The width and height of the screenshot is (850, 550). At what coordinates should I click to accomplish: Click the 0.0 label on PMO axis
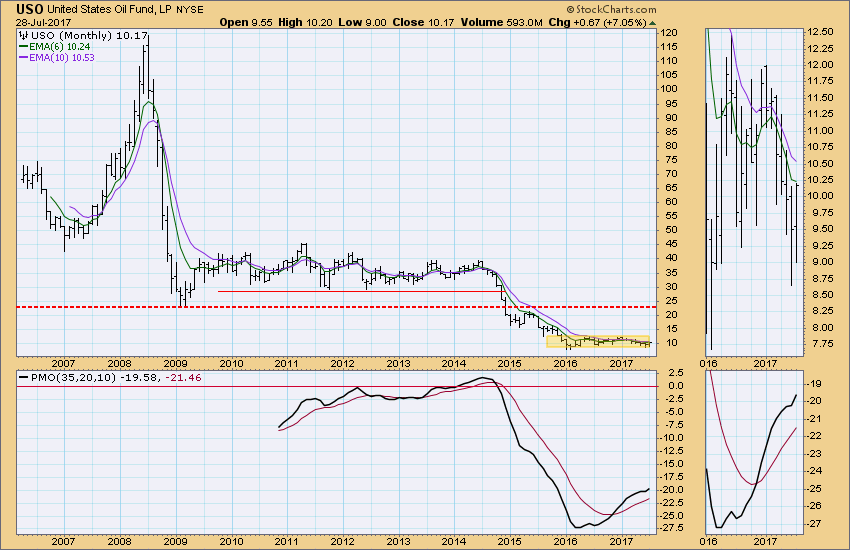[675, 386]
